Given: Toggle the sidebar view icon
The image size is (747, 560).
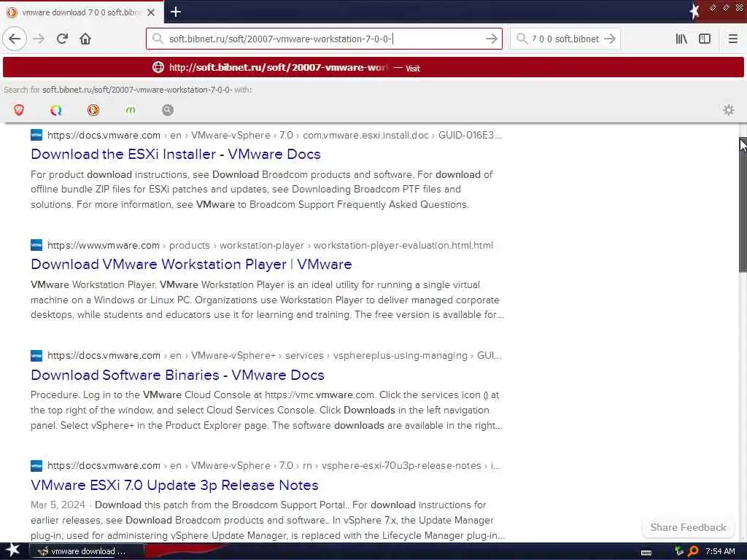Looking at the screenshot, I should coord(705,39).
